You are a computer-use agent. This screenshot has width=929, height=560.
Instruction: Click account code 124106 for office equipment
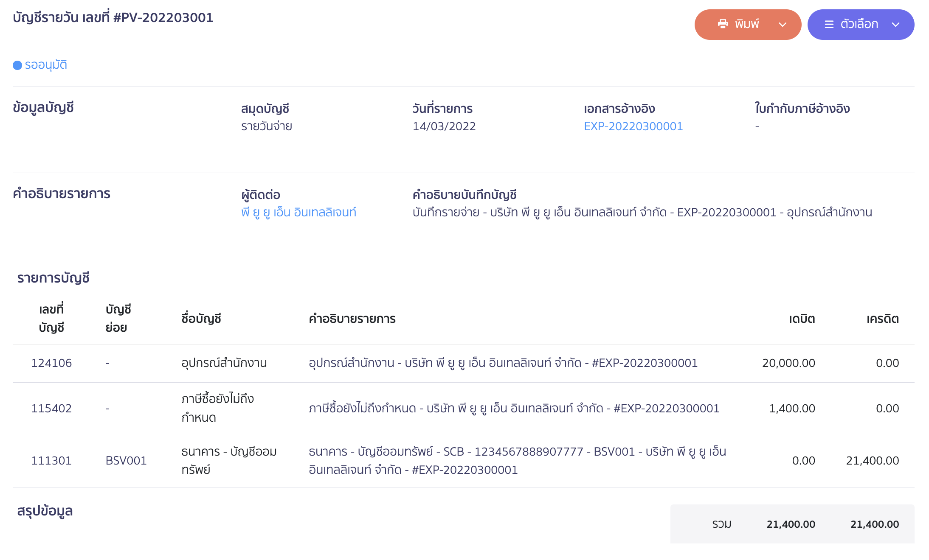52,363
